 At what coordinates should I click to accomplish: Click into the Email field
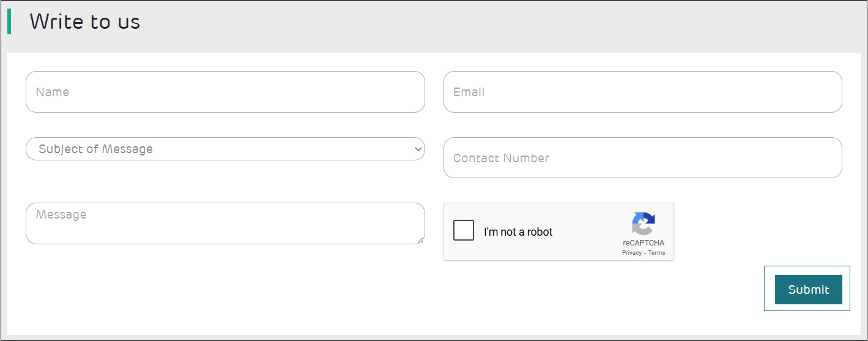click(x=642, y=92)
